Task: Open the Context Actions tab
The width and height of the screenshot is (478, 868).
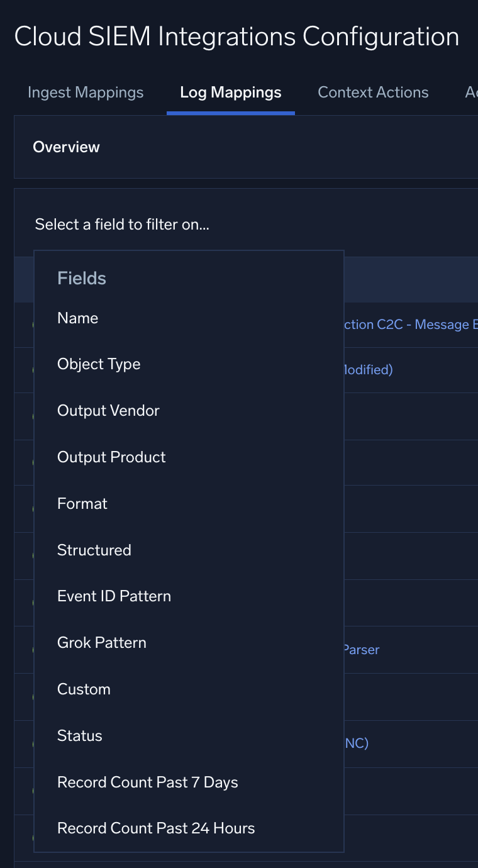Action: point(373,92)
